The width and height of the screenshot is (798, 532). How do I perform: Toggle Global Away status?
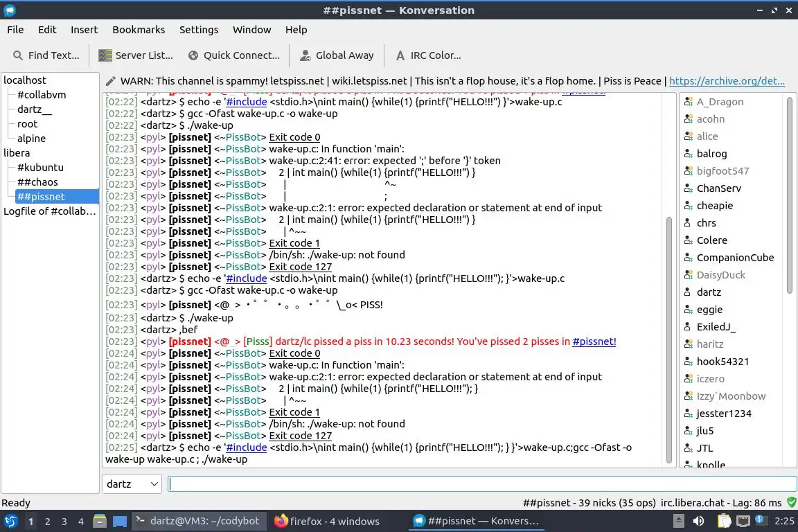[x=337, y=55]
